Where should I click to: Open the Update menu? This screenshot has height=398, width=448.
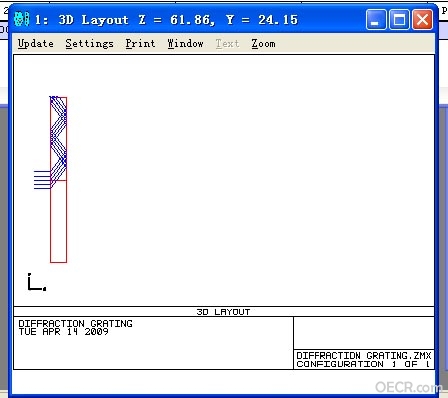coord(35,44)
